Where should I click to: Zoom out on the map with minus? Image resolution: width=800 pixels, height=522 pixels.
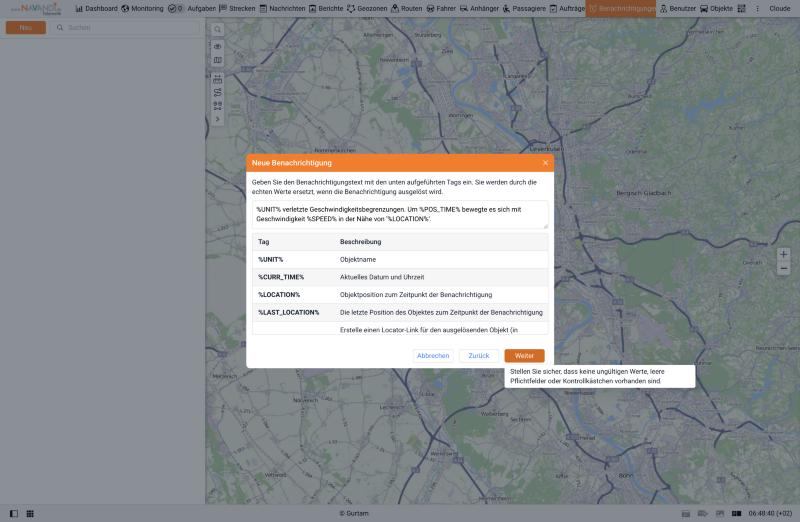pyautogui.click(x=784, y=268)
